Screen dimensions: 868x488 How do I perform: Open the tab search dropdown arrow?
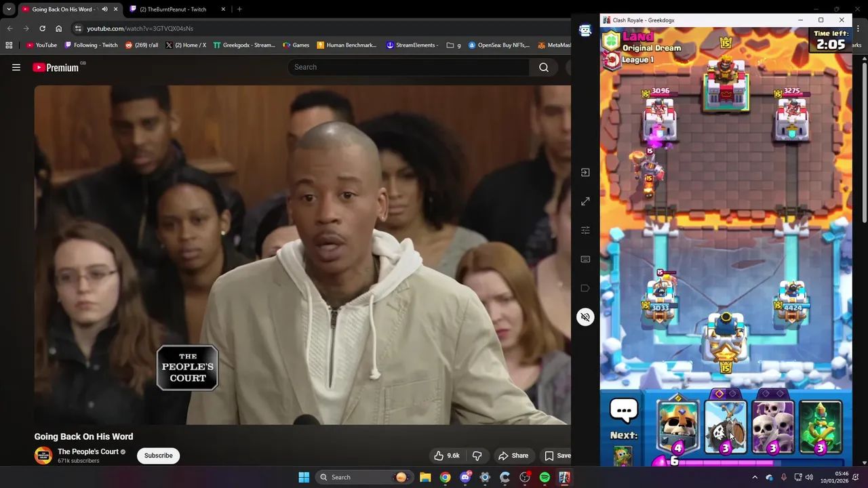[9, 9]
